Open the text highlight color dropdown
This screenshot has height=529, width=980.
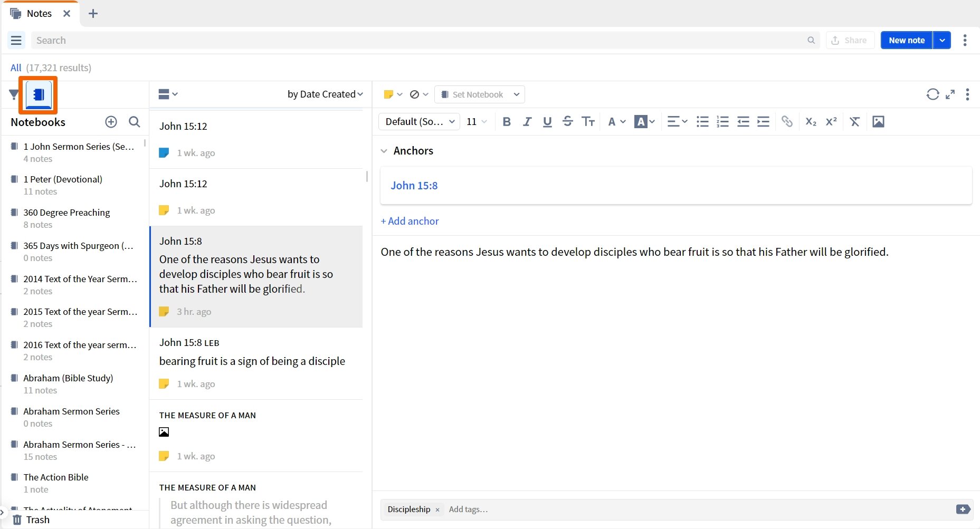coord(644,122)
